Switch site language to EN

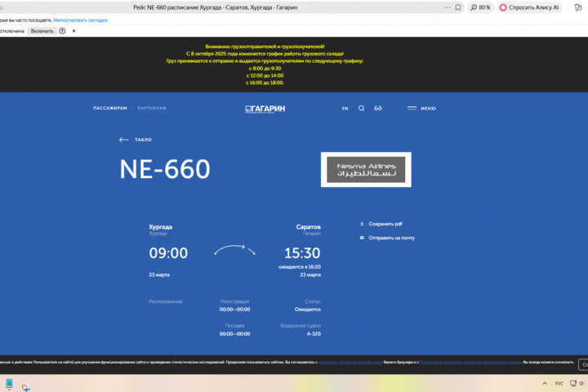click(x=345, y=108)
